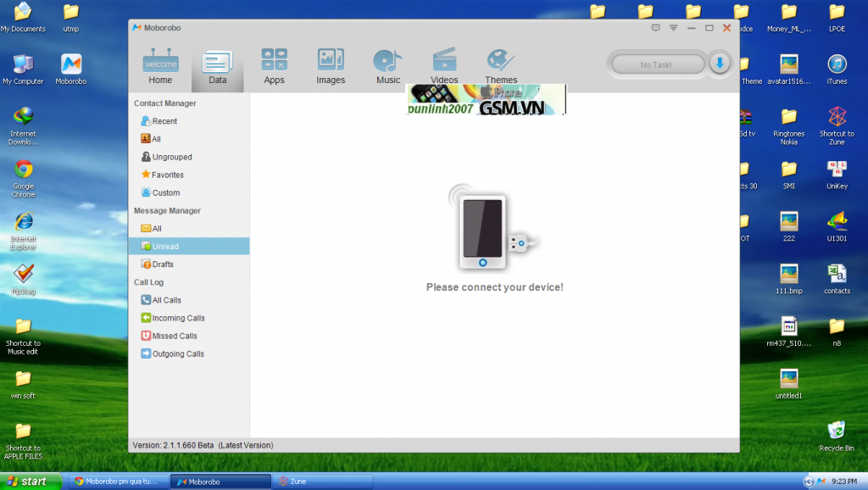This screenshot has height=490, width=868.
Task: Select the U1301 desktop icon
Action: point(837,227)
